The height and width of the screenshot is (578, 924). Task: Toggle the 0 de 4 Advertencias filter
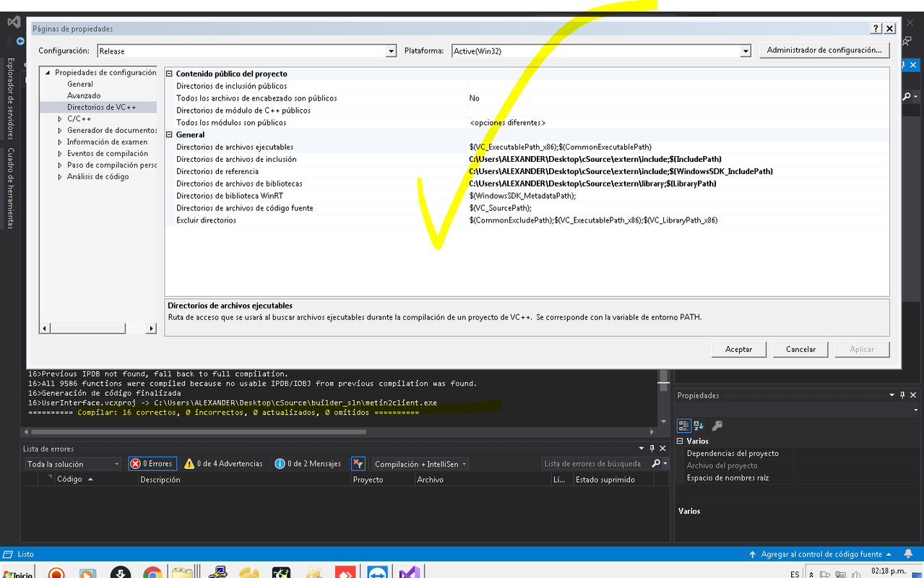pos(223,464)
